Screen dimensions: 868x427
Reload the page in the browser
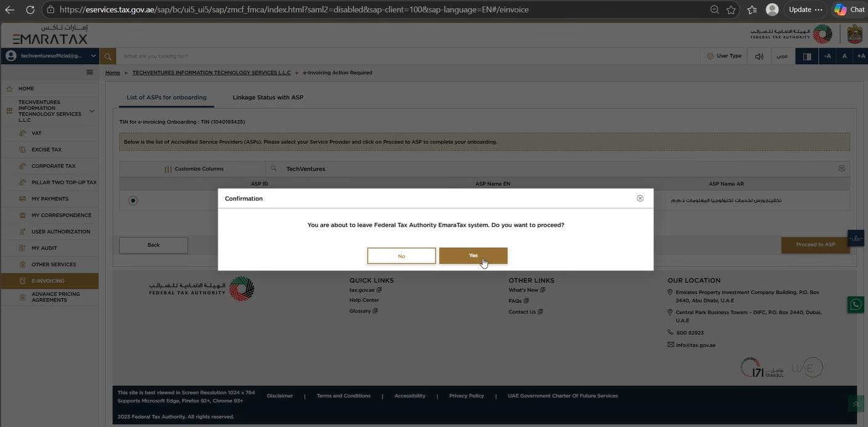click(30, 10)
